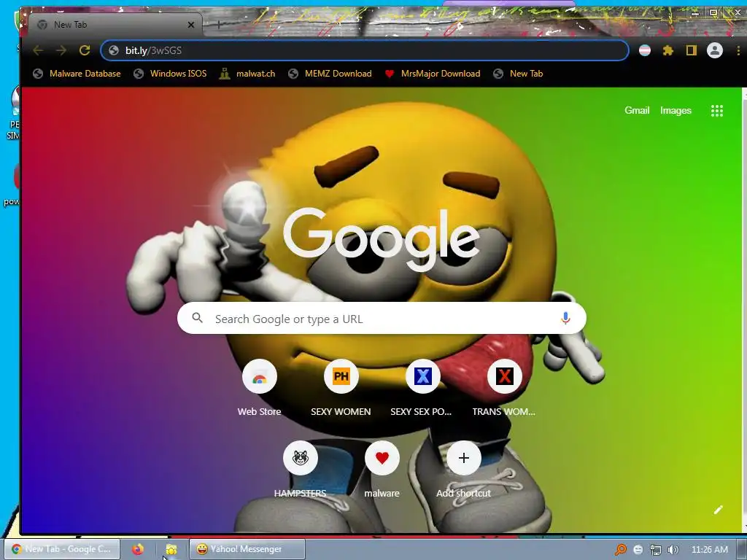Click the globe site-info icon in address bar
The image size is (747, 560).
click(114, 50)
